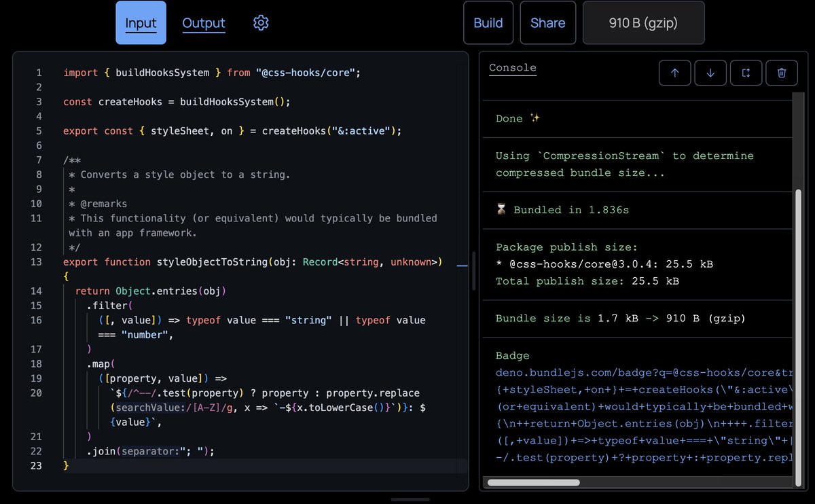The image size is (815, 504).
Task: Click line number 13 in the gutter
Action: (x=36, y=262)
